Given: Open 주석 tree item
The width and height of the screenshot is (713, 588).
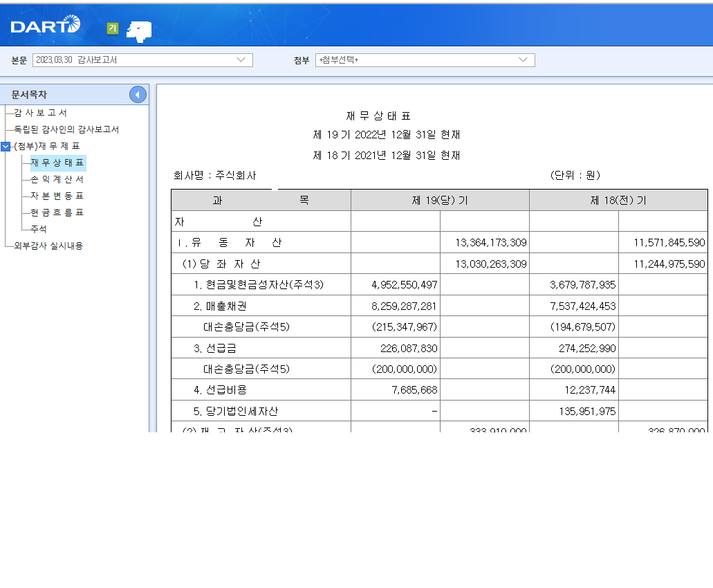Looking at the screenshot, I should [x=39, y=229].
